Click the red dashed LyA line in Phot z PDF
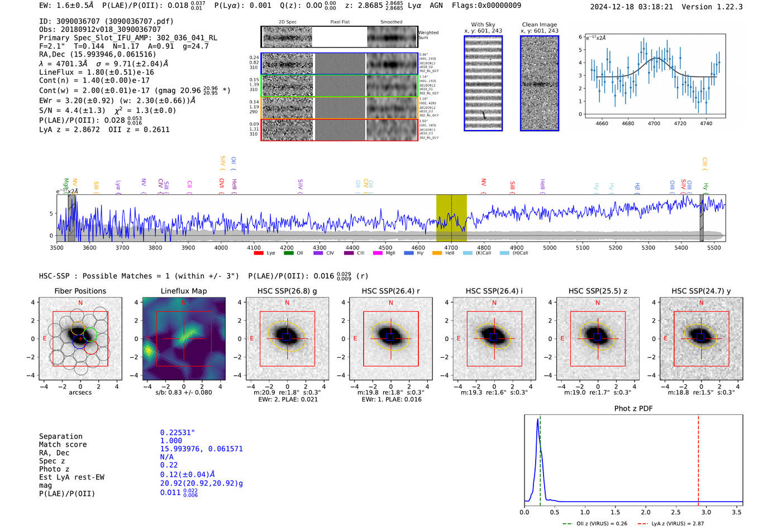782x532 pixels. coord(698,458)
